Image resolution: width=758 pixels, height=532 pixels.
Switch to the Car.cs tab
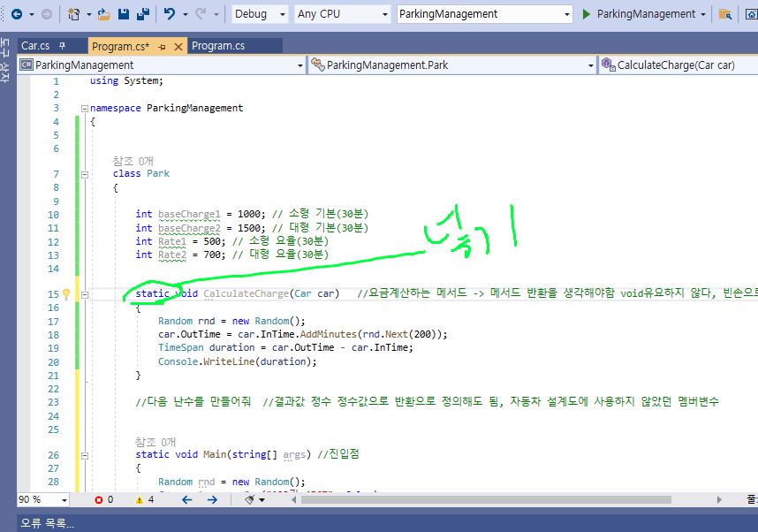click(35, 45)
